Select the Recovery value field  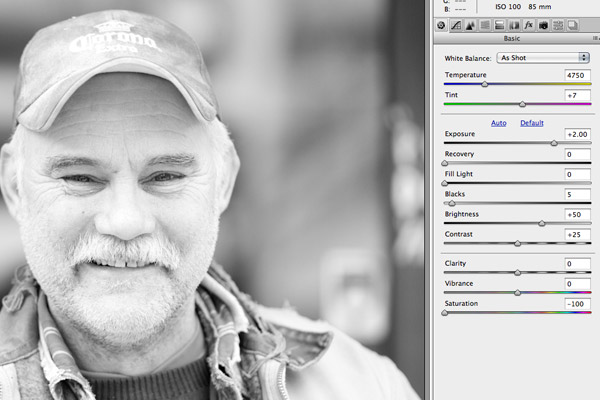[577, 154]
